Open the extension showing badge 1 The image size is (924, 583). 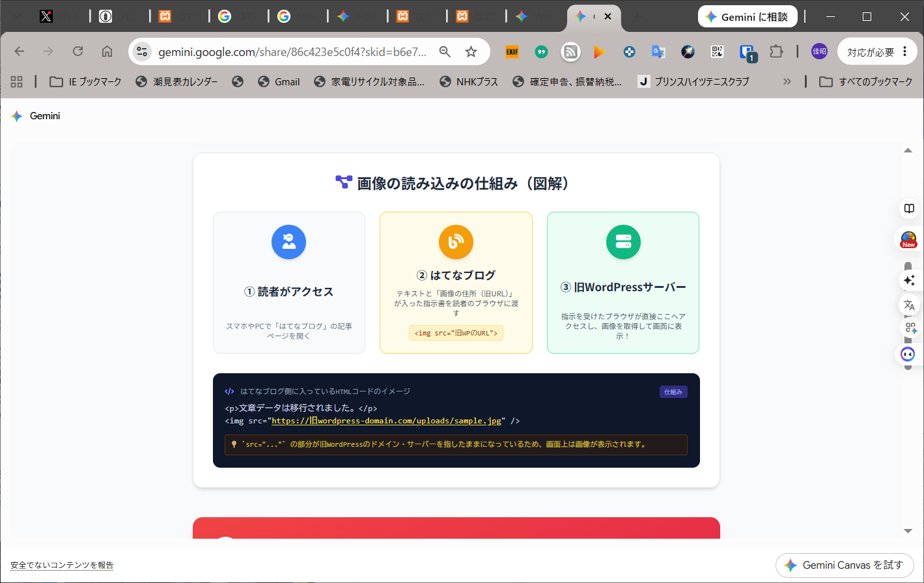tap(748, 53)
